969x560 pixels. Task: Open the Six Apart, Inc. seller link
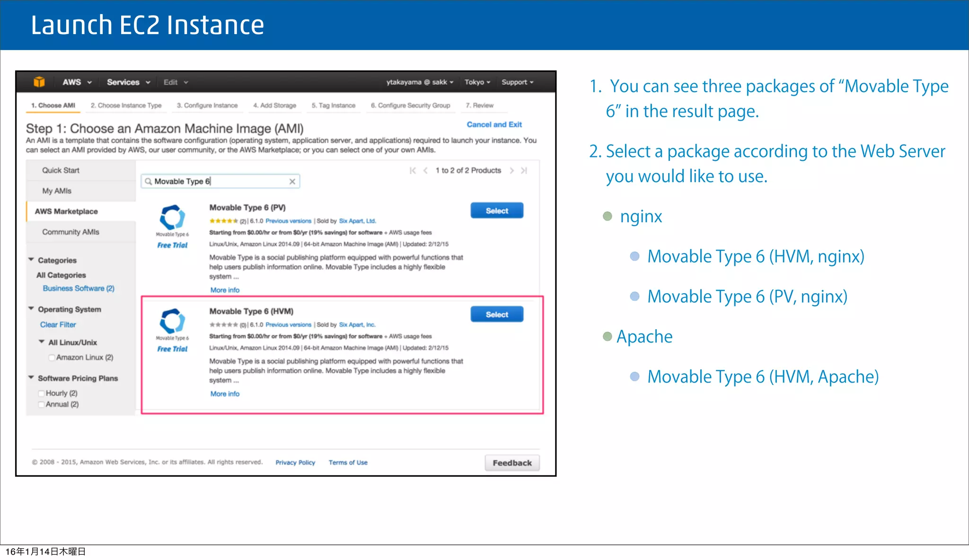pos(357,324)
